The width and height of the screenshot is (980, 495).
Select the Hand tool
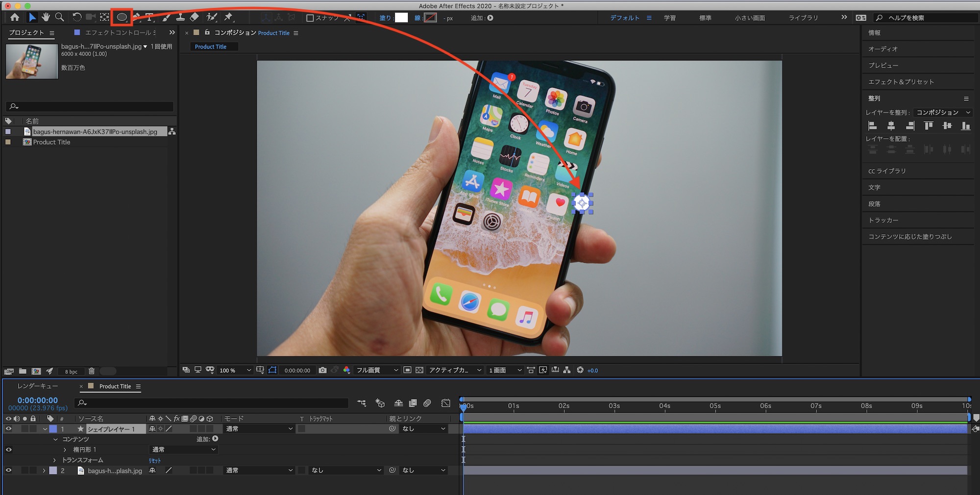[46, 18]
